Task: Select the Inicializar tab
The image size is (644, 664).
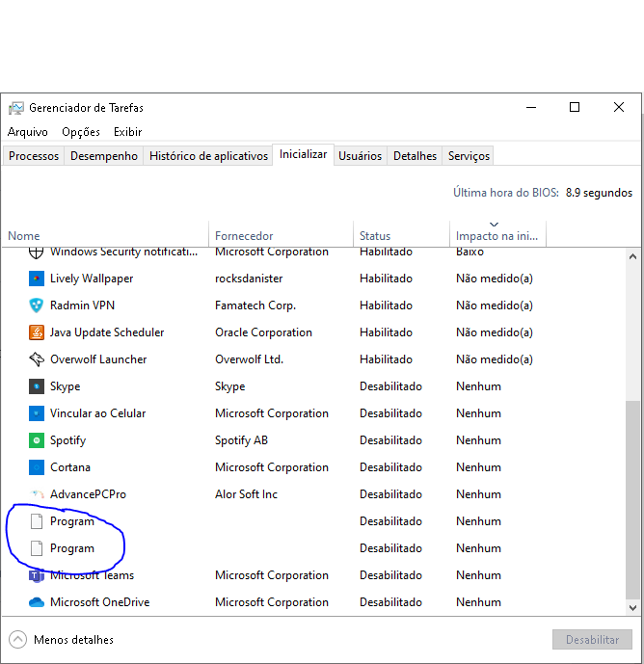Action: point(303,154)
